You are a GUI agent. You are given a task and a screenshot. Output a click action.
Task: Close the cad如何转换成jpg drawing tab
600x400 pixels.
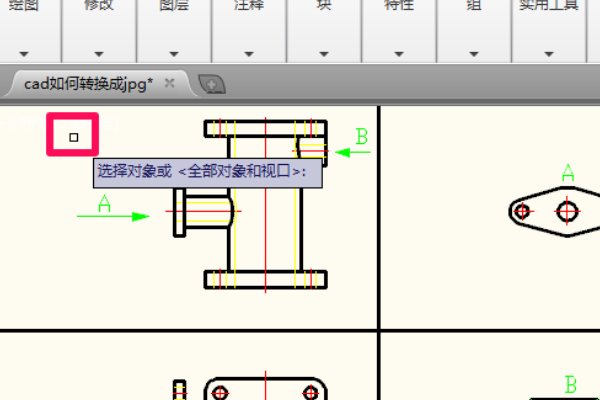point(170,84)
